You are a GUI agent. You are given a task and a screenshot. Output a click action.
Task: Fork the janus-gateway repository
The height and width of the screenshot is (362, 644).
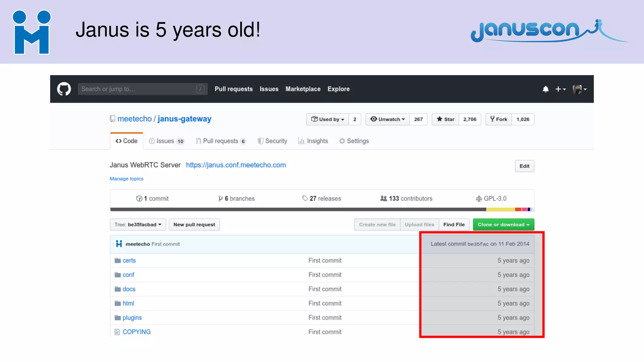pyautogui.click(x=499, y=119)
